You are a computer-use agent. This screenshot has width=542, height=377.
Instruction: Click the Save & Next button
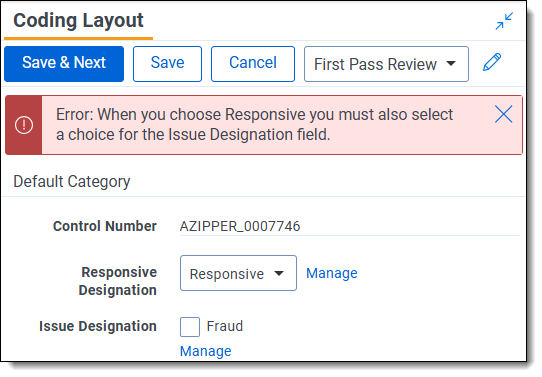64,64
